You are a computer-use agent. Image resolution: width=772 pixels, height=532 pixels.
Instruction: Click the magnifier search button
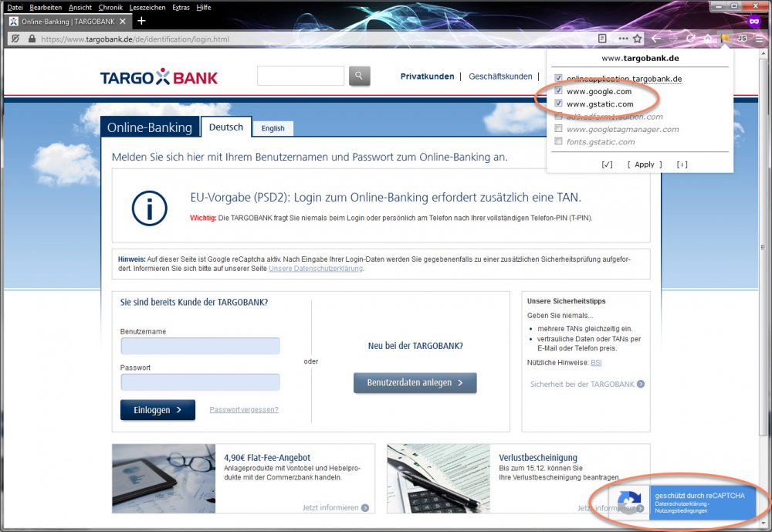360,76
